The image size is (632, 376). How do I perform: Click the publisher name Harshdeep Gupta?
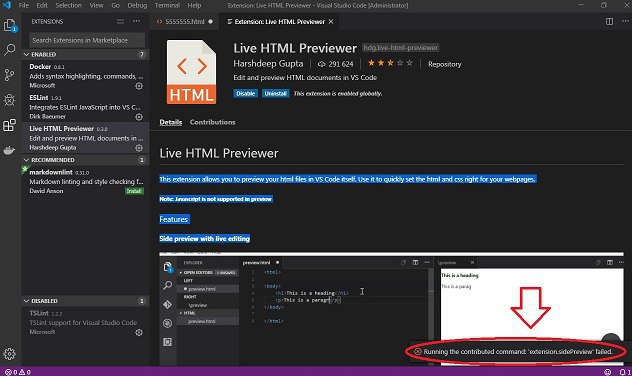(x=268, y=63)
